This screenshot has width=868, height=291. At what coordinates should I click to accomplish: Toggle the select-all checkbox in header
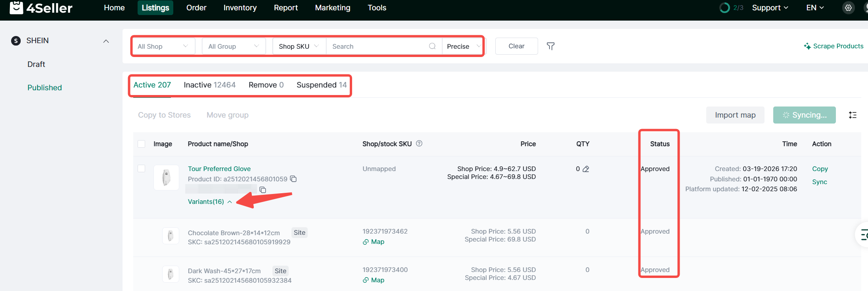coord(142,144)
